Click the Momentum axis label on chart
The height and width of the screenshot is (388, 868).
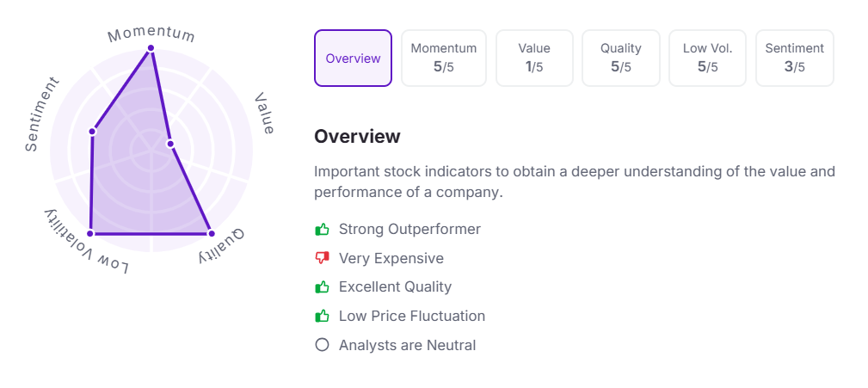point(151,34)
